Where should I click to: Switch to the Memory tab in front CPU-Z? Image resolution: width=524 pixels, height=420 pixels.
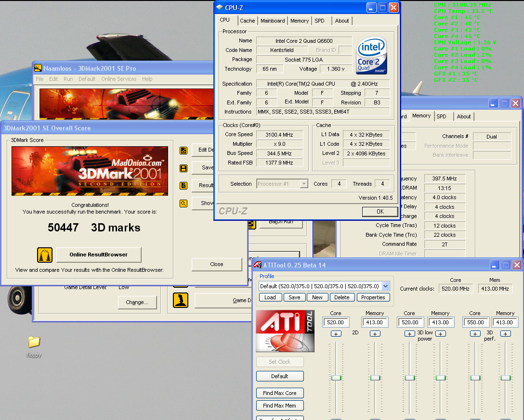coord(300,21)
